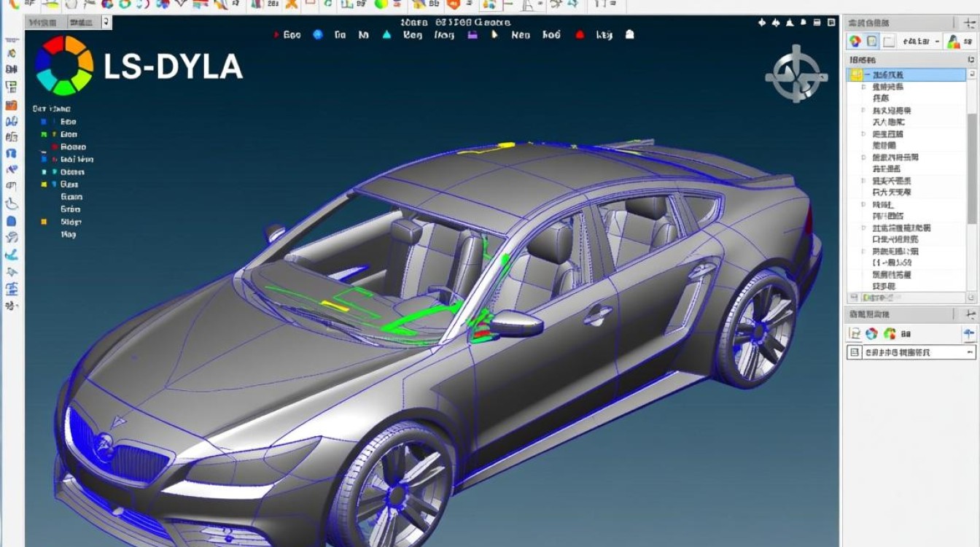This screenshot has width=980, height=547.
Task: Toggle the orange square legend entry near legend bottom
Action: coord(44,222)
